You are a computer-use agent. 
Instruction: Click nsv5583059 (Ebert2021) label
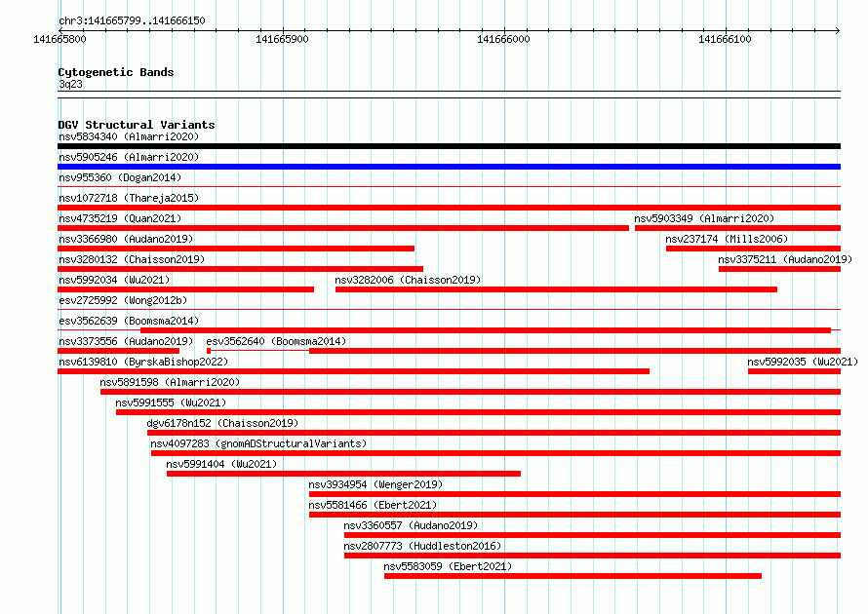point(448,566)
